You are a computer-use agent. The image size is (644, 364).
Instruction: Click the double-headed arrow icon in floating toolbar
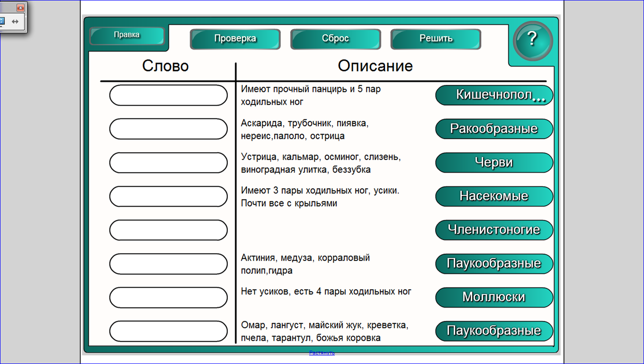[15, 21]
